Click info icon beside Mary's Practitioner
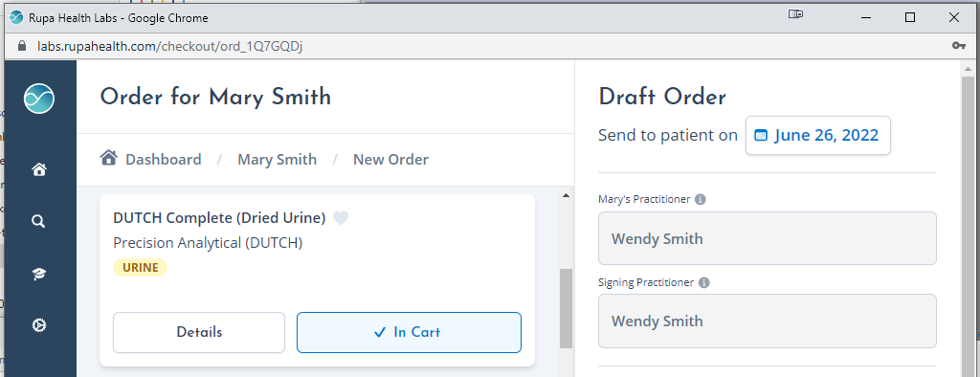Image resolution: width=980 pixels, height=377 pixels. 700,199
